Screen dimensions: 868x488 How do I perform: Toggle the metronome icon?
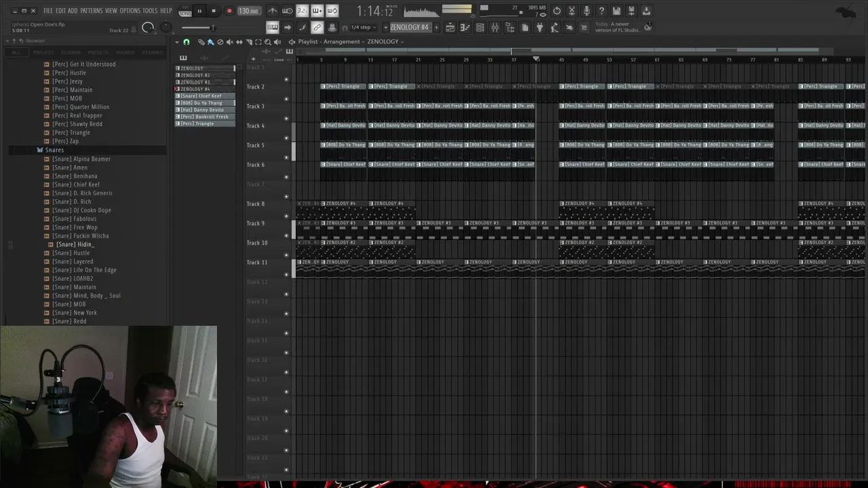tap(273, 11)
